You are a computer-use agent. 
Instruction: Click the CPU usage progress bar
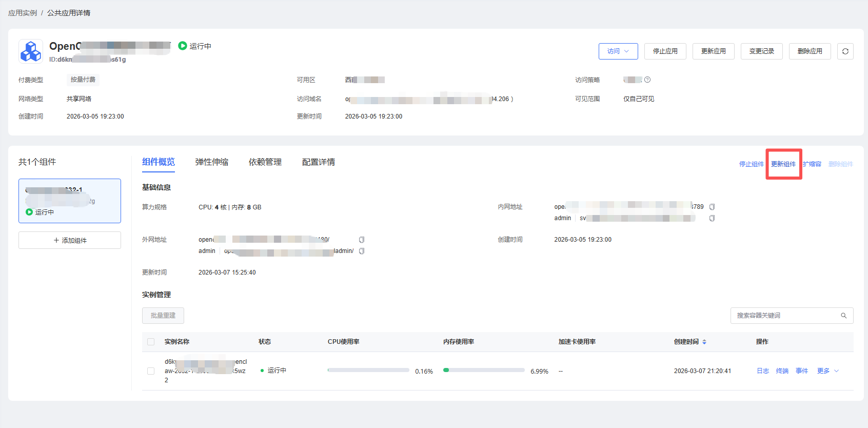point(368,370)
